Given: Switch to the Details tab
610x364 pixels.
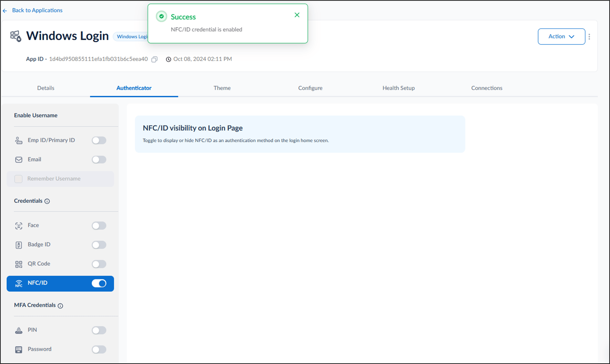Looking at the screenshot, I should [x=46, y=88].
